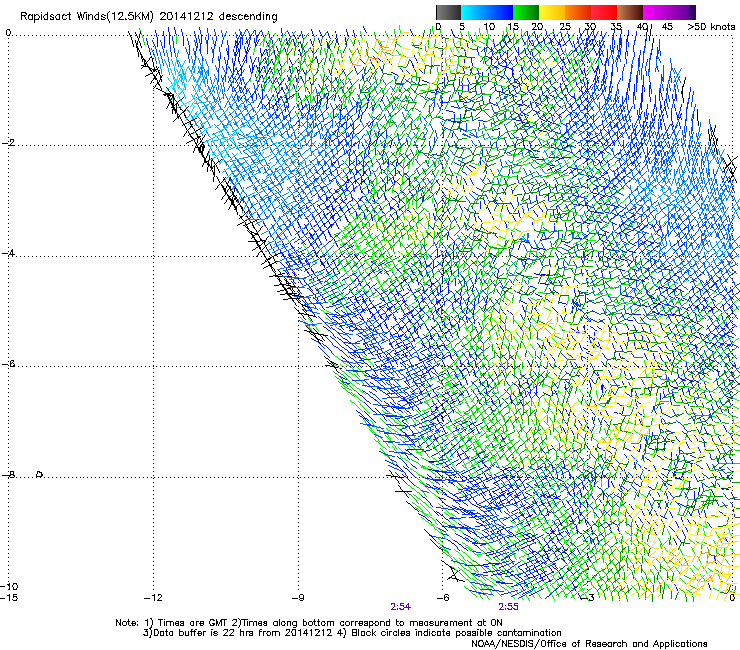Click the '-3' longitude axis label
The image size is (740, 650).
(588, 598)
